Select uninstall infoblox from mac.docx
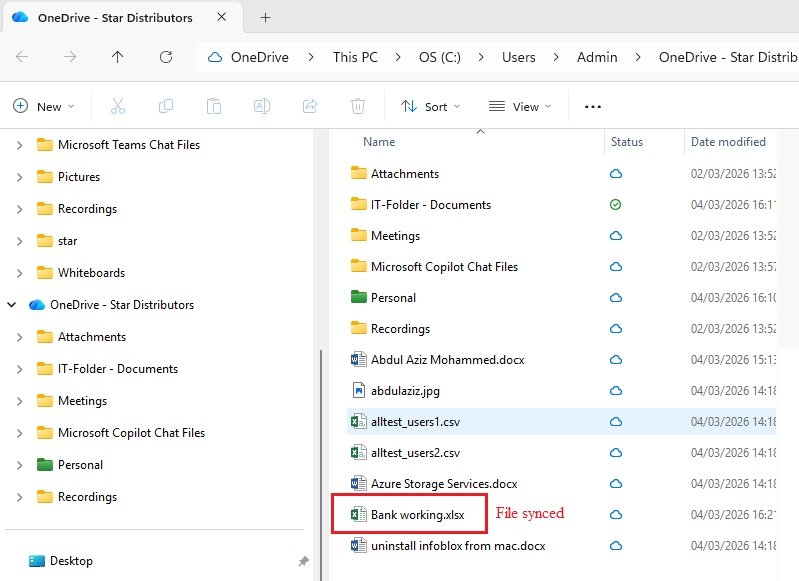The image size is (799, 581). pos(458,546)
